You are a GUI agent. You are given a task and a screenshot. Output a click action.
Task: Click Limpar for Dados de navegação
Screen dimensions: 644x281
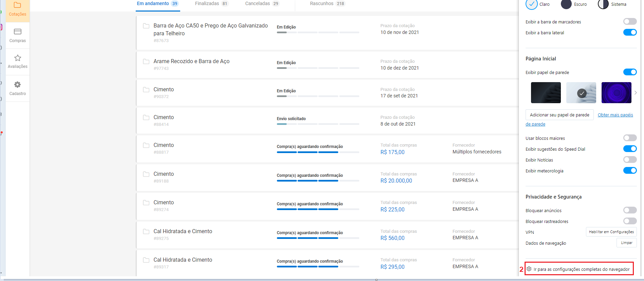626,243
